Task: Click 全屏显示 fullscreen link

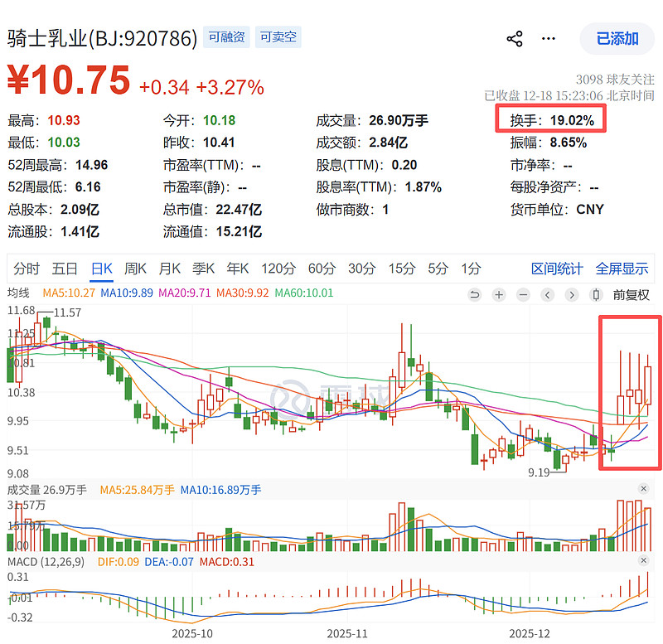Action: coord(622,269)
